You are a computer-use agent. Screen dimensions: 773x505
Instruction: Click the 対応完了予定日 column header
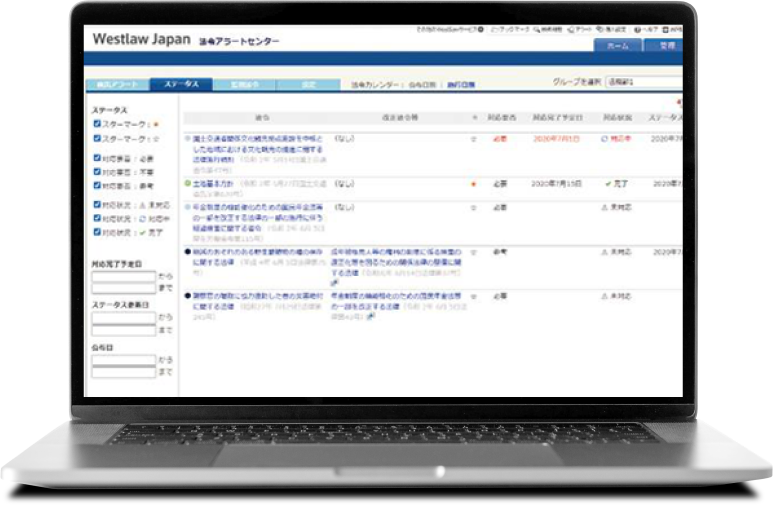click(x=557, y=118)
